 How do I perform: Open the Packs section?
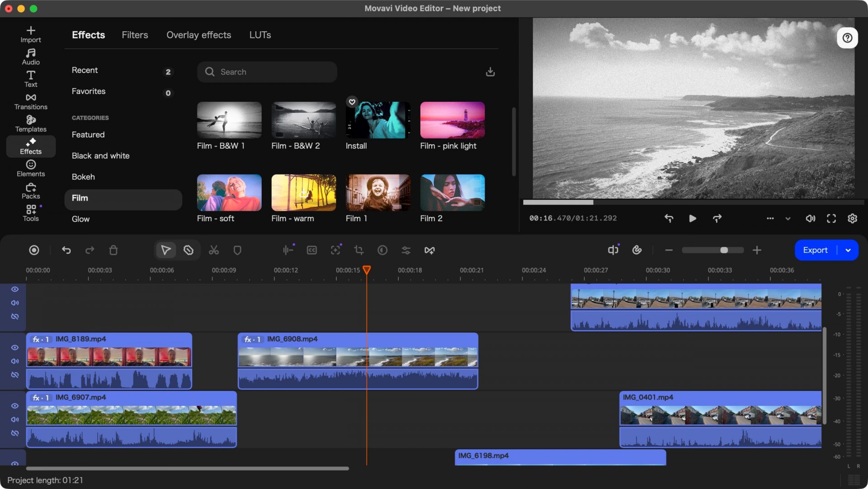31,190
